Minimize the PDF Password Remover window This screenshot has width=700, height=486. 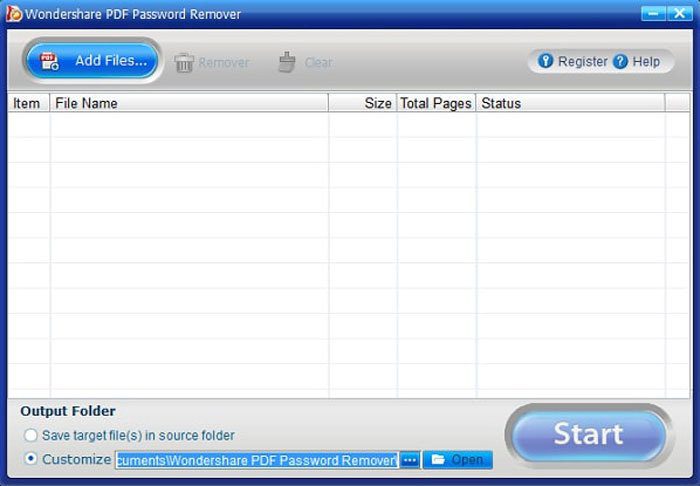pos(653,13)
